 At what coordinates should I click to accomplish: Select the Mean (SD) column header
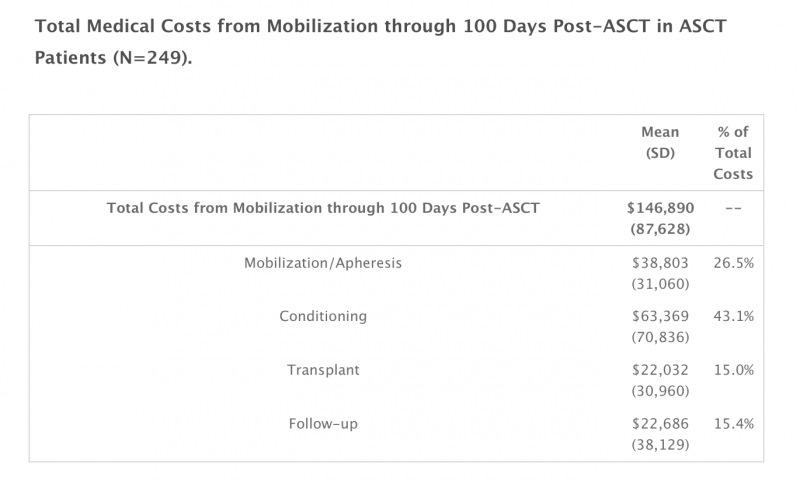[660, 142]
